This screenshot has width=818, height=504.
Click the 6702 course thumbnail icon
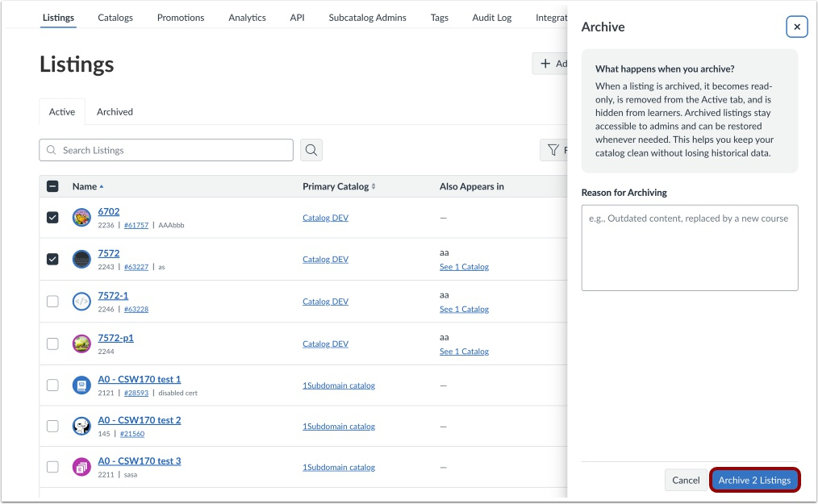81,216
